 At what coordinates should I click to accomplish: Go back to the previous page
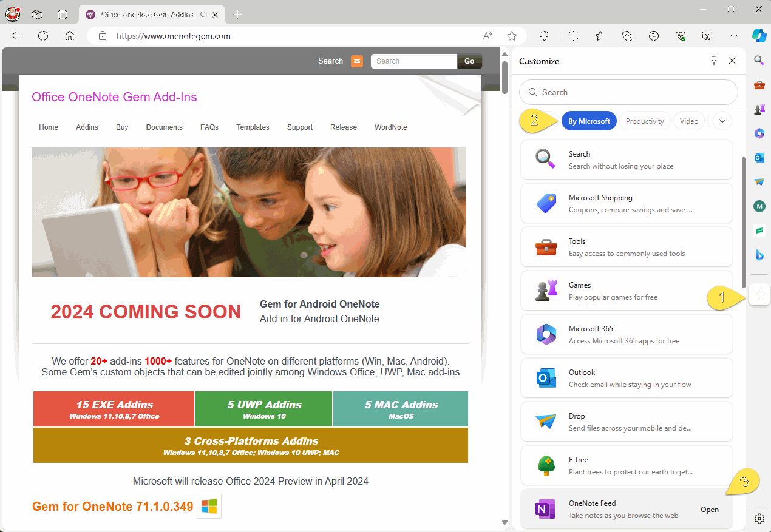tap(16, 36)
